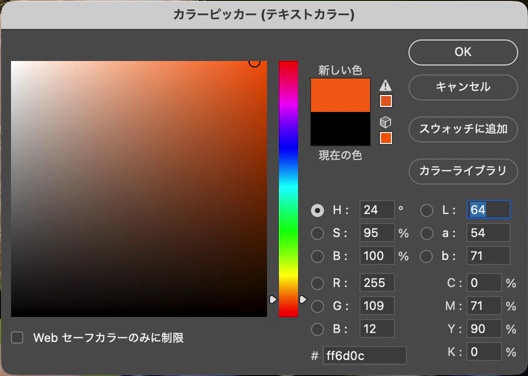
Task: Click the new color orange preview
Action: click(x=340, y=95)
